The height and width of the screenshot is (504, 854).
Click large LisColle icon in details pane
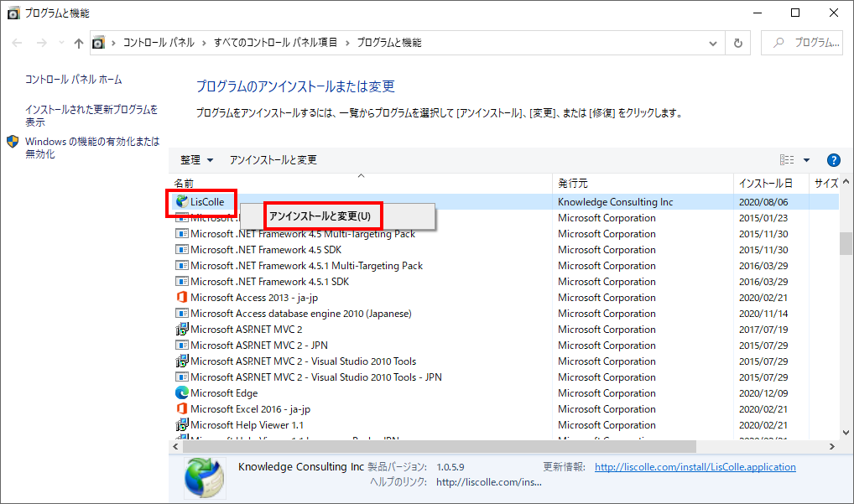[204, 478]
